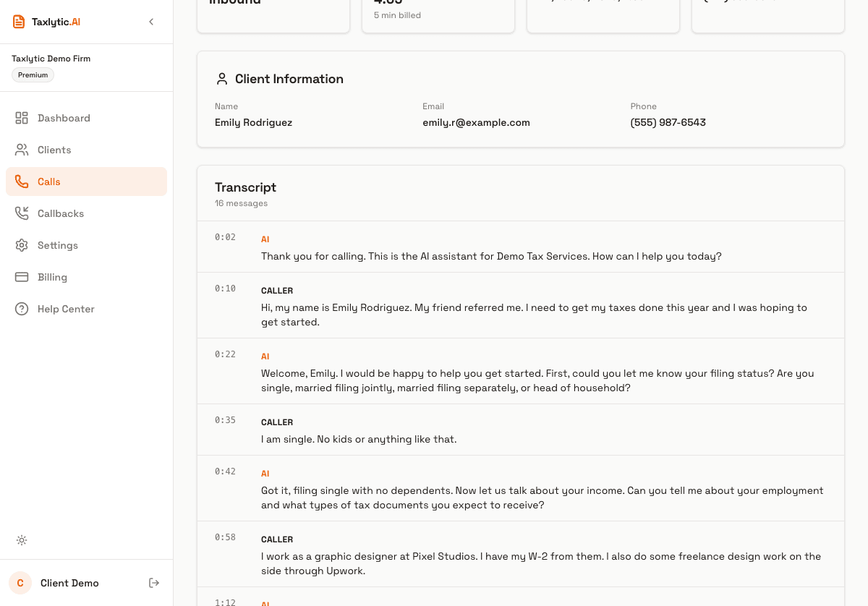Open the Client Demo account entry

[x=69, y=583]
